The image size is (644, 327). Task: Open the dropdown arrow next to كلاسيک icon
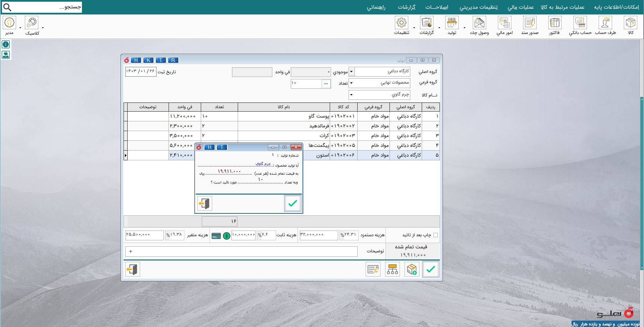point(43,28)
